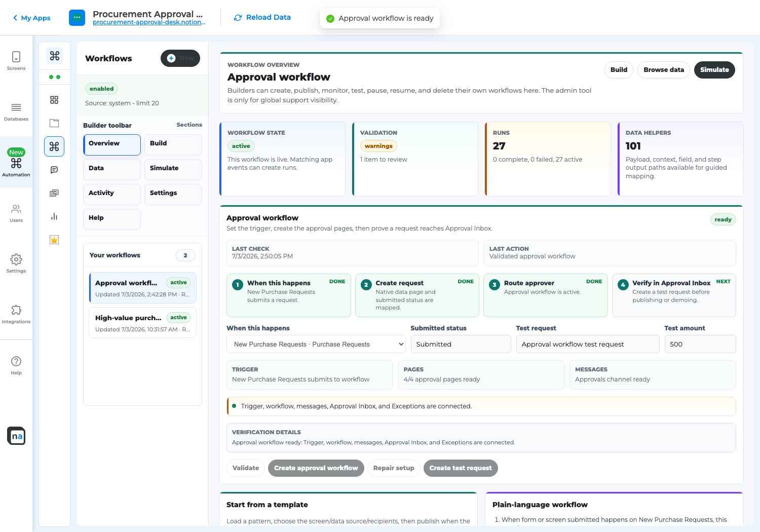Viewport: 760px width, 532px height.
Task: Select the highlighted command-key workflows icon
Action: click(x=54, y=146)
